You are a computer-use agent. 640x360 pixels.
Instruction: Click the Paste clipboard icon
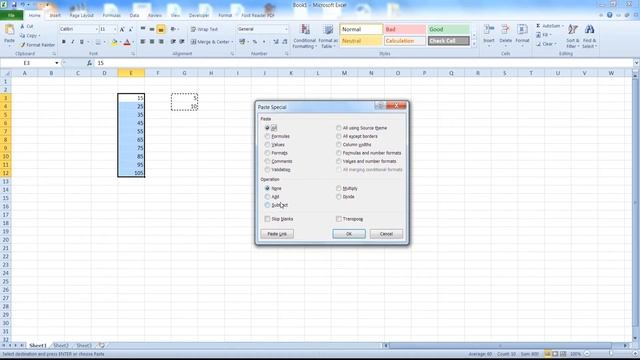click(9, 30)
